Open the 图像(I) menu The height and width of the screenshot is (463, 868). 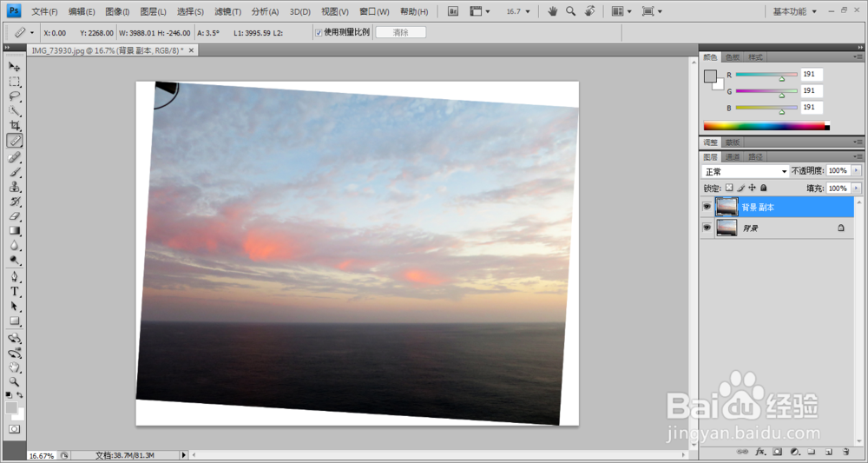(x=117, y=11)
